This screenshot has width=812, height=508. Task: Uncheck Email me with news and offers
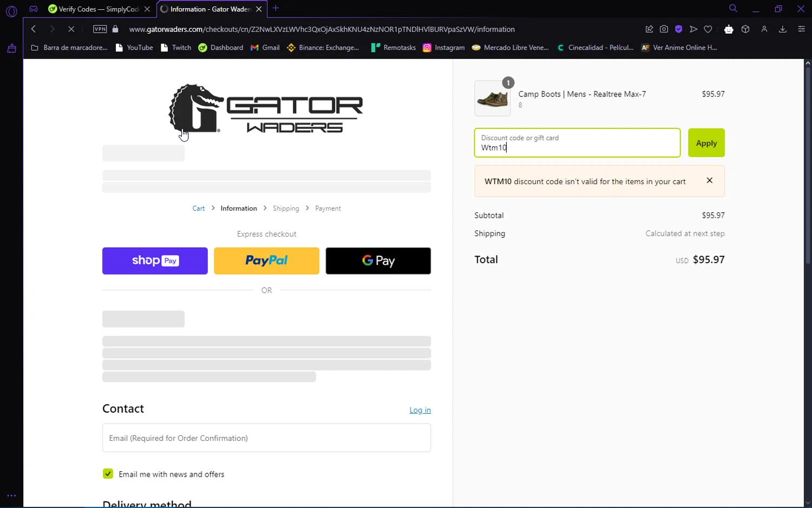coord(108,474)
